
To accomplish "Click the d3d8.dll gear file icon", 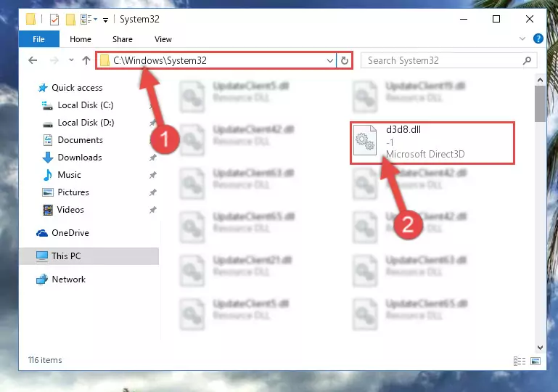I will click(365, 140).
